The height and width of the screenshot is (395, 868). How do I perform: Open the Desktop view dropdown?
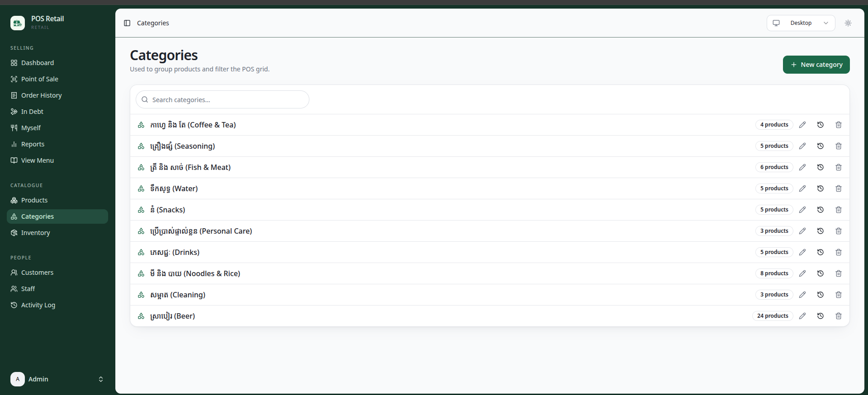pos(801,23)
